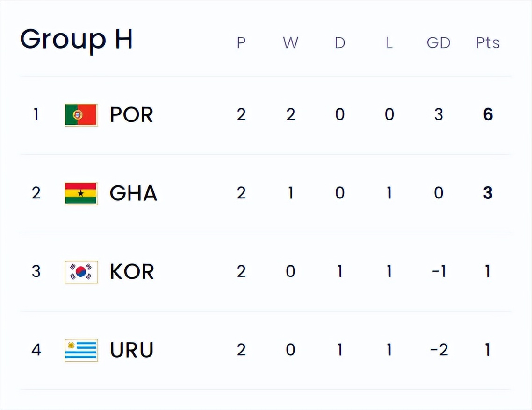The height and width of the screenshot is (410, 532).
Task: Select the GHA team name
Action: tap(133, 193)
